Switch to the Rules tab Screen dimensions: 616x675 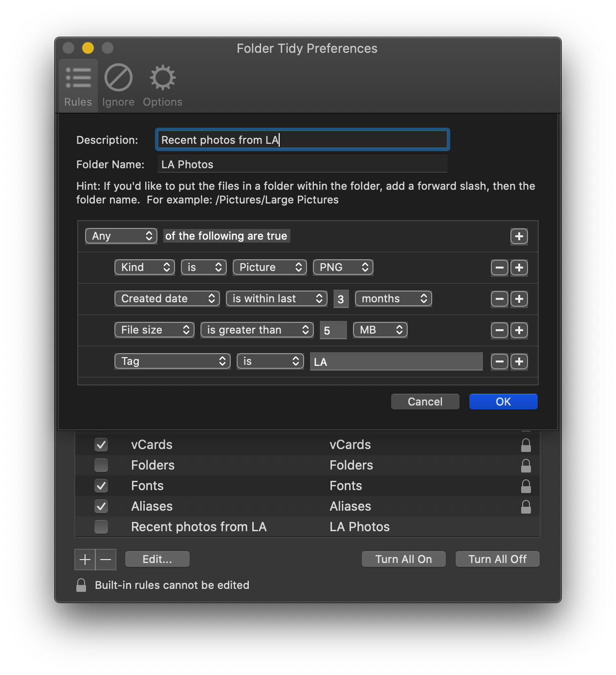pos(78,86)
